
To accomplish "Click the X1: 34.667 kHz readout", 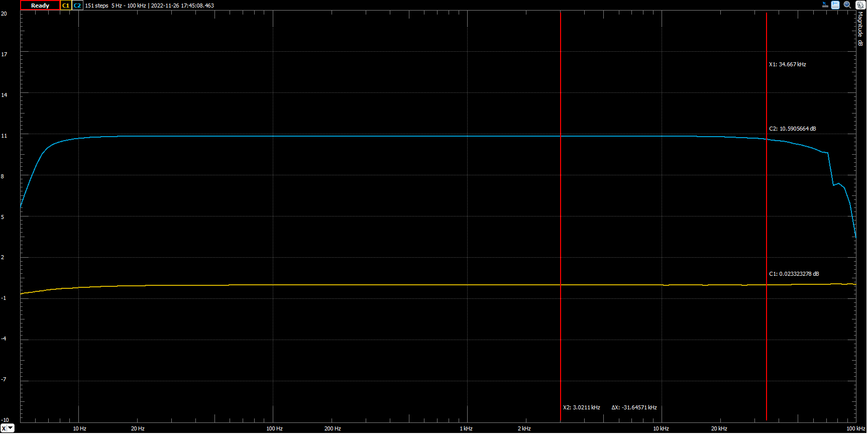I will point(787,64).
